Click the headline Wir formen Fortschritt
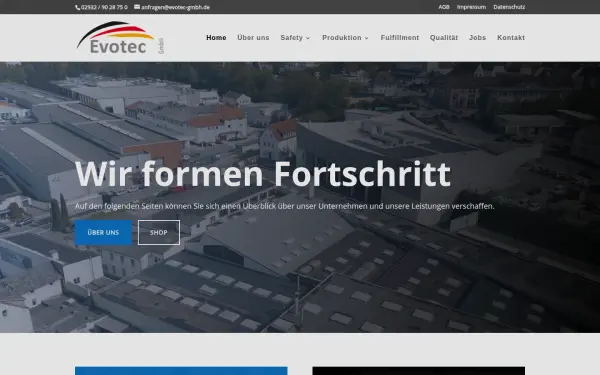Screen dimensions: 600x375 coord(263,174)
